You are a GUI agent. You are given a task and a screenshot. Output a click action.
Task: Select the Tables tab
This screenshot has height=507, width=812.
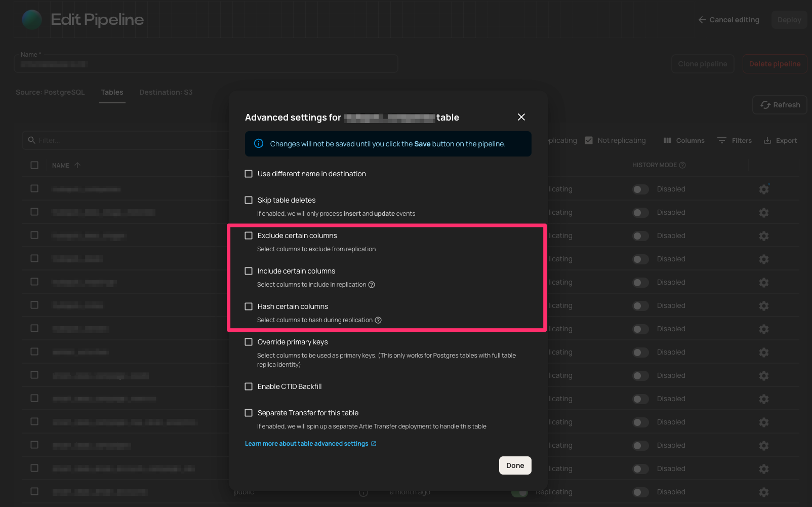[x=112, y=92]
